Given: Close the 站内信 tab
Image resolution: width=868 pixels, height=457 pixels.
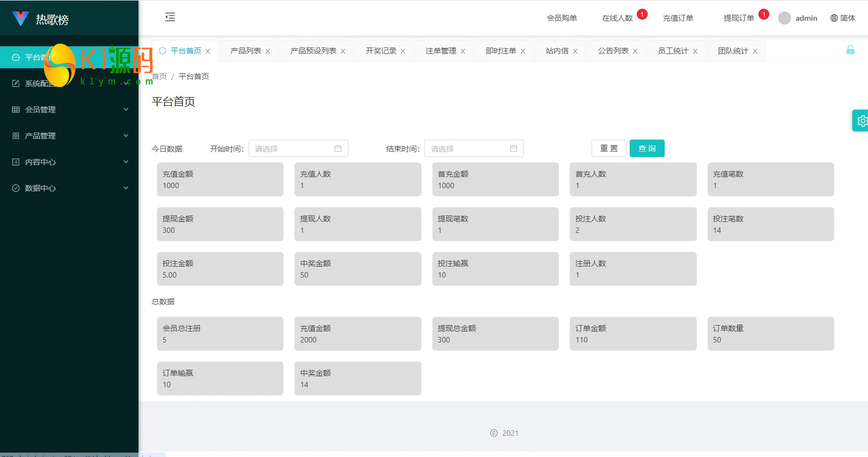Looking at the screenshot, I should [x=575, y=51].
